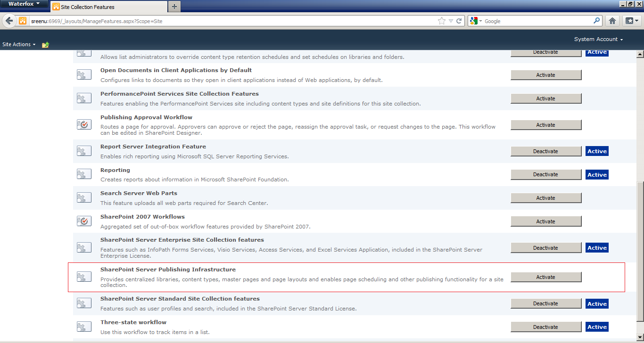Click the Publishing Approval Workflow title
This screenshot has width=644, height=343.
coord(146,117)
